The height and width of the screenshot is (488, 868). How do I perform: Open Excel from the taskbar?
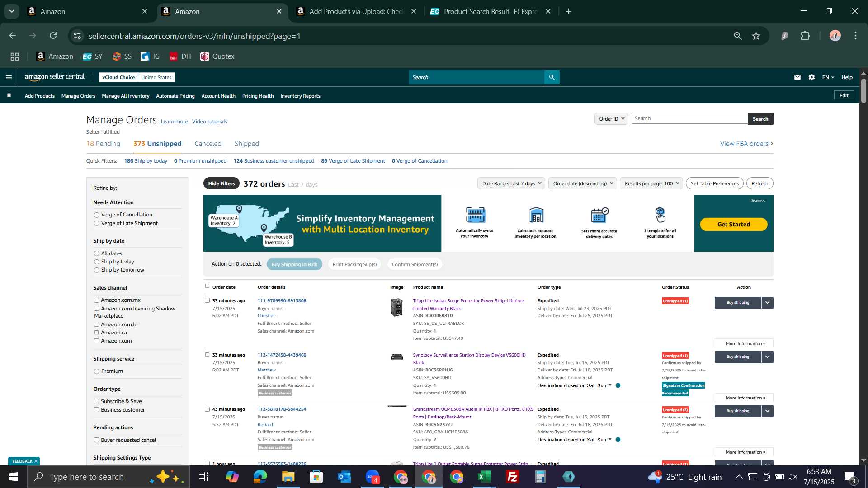click(485, 477)
